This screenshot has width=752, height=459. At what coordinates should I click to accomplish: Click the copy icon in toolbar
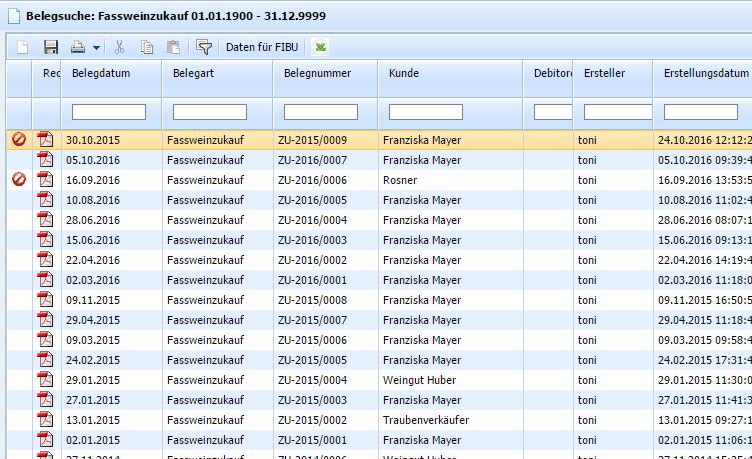[x=147, y=47]
